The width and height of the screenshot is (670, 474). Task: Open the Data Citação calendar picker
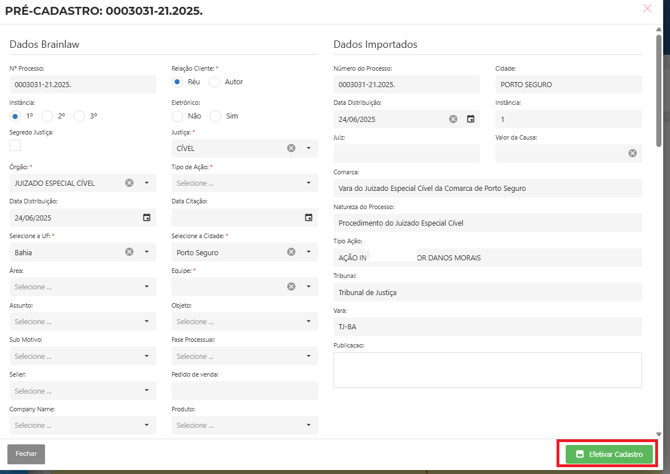tap(308, 217)
